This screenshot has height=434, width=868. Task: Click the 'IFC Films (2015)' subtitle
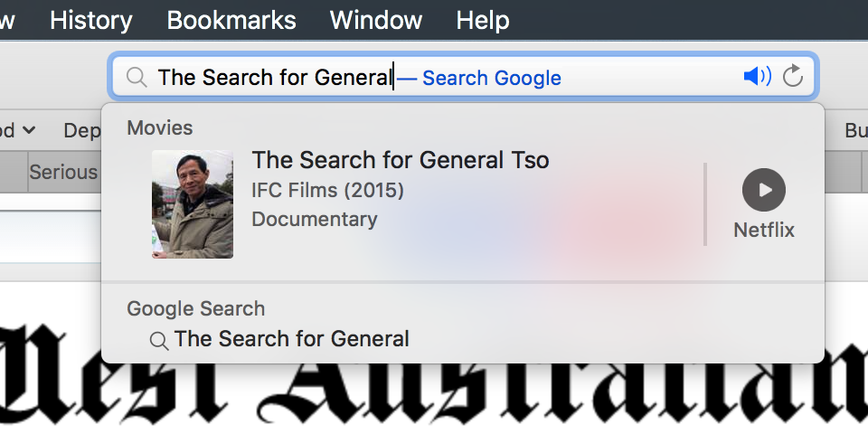pyautogui.click(x=327, y=191)
